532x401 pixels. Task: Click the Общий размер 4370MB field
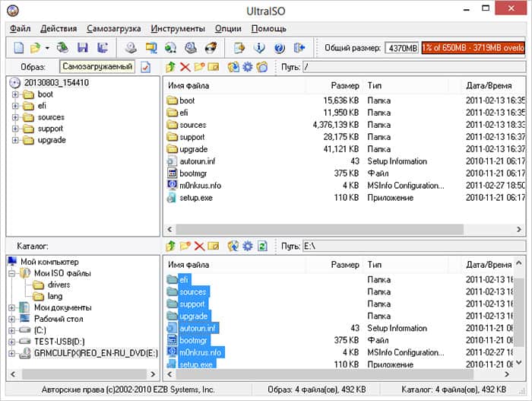click(403, 48)
